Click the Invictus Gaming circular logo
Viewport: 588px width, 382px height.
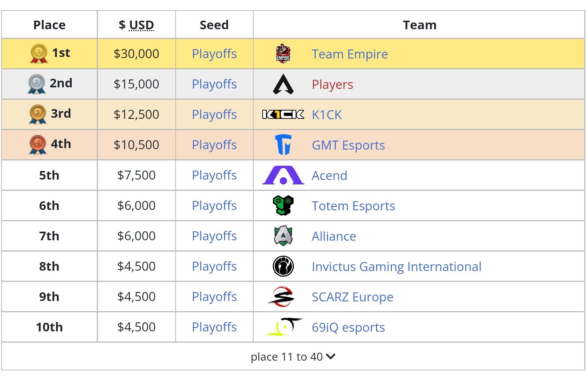coord(283,266)
